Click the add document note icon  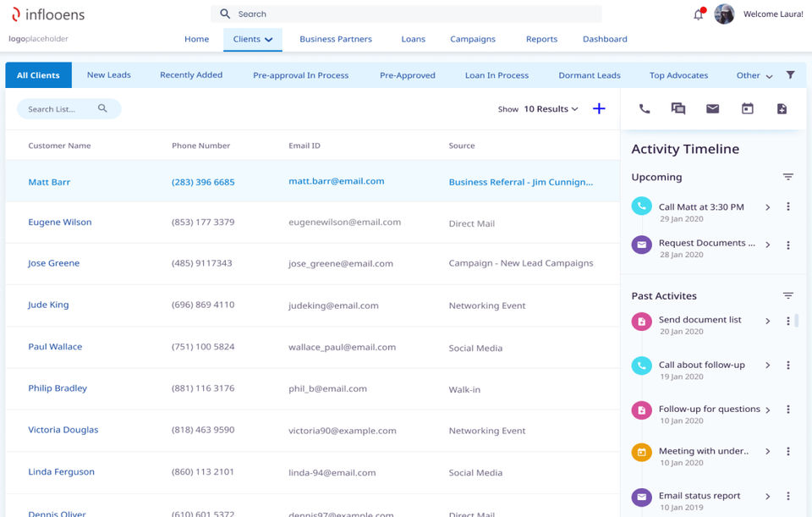click(782, 108)
